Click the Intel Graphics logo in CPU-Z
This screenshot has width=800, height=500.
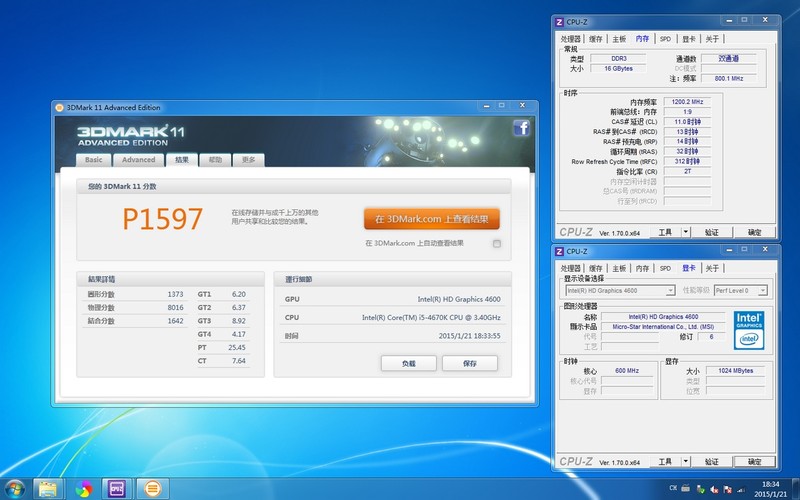tap(749, 328)
